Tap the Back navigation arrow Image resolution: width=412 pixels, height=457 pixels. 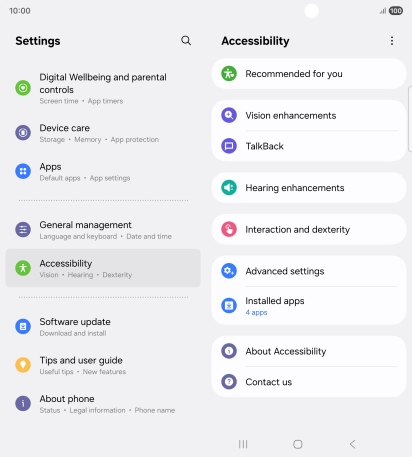pos(353,444)
